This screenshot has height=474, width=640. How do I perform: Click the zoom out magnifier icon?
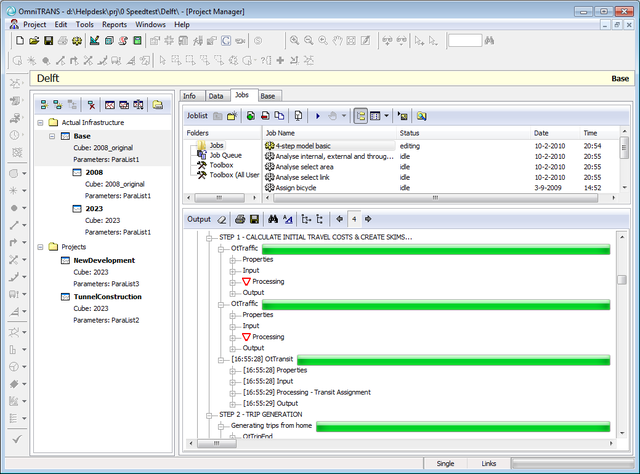(x=309, y=40)
